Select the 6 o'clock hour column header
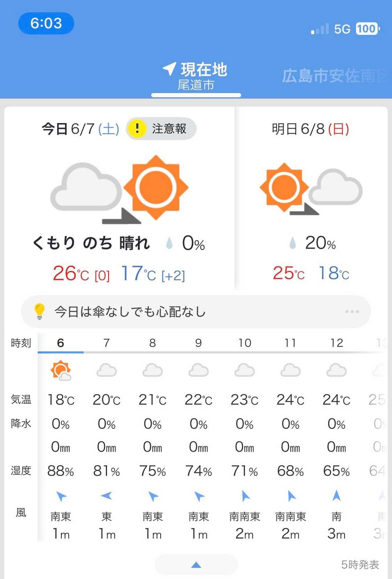392x579 pixels. coord(61,343)
